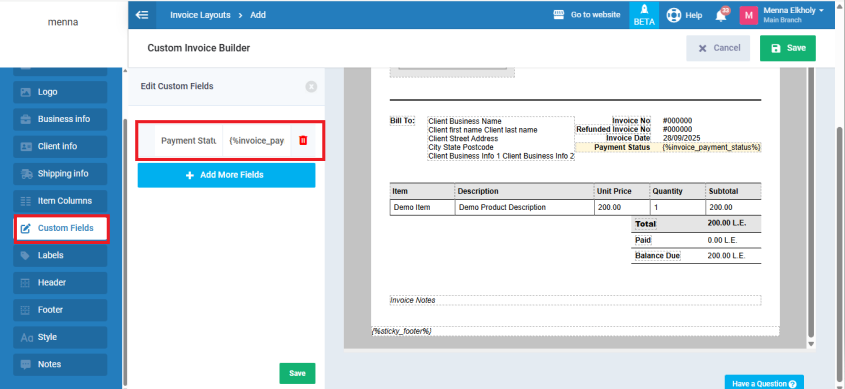Click the Payment Status label input

189,141
